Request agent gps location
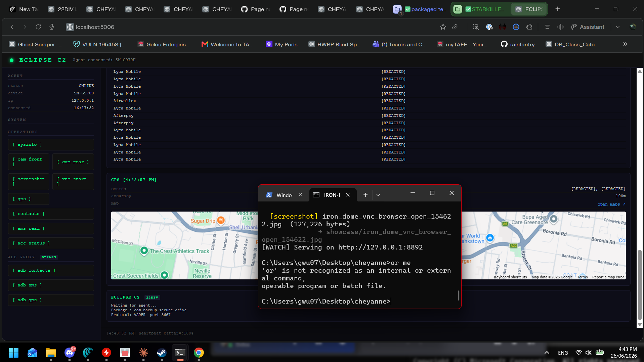Screen dimensions: 644x362 tap(29, 199)
